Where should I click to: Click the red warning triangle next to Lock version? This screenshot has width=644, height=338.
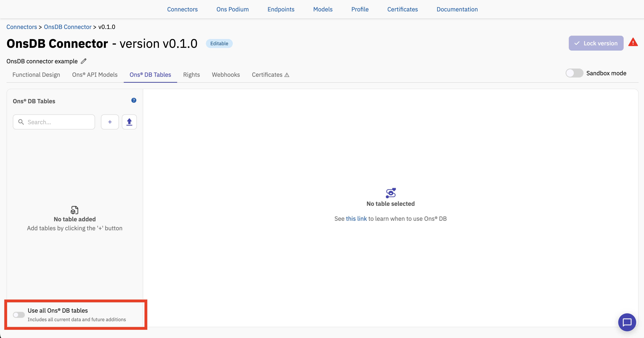click(x=633, y=42)
